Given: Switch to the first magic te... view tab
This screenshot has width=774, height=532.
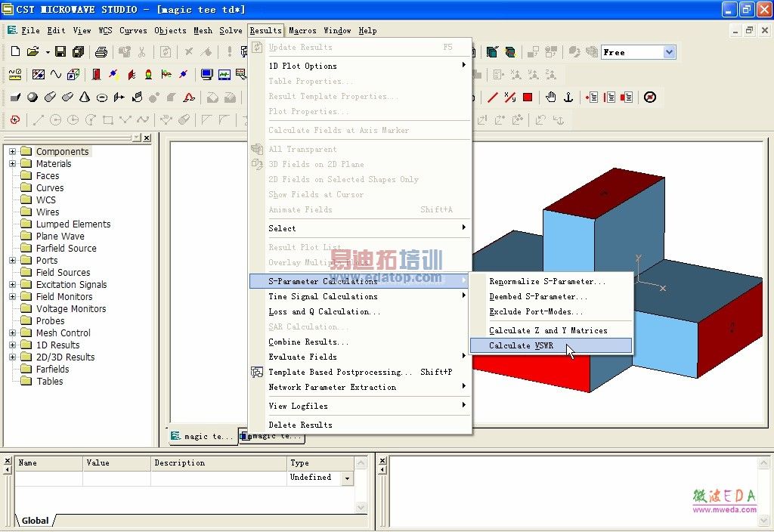Looking at the screenshot, I should click(203, 436).
